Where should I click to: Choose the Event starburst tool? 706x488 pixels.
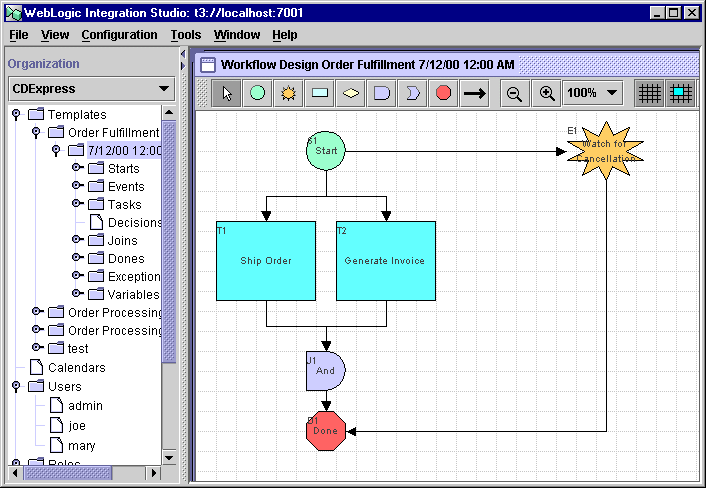pos(288,93)
